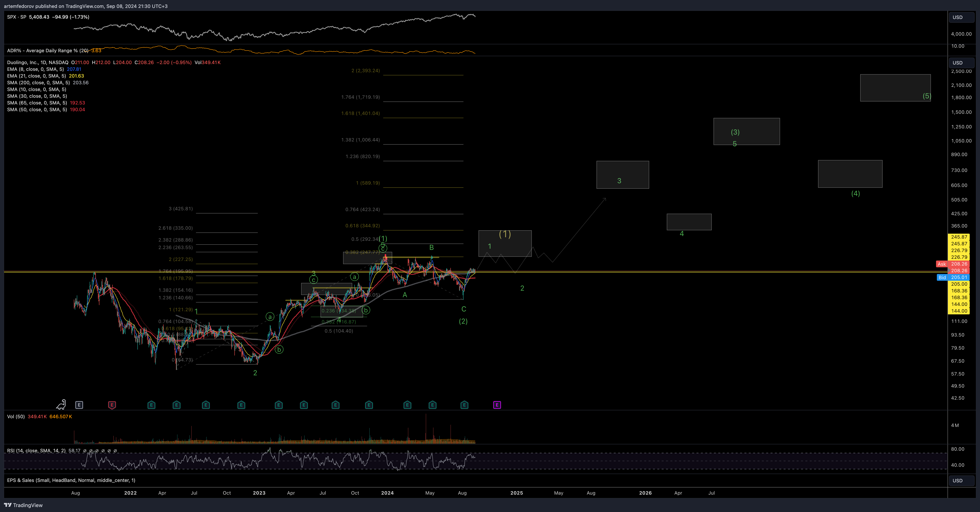Click the yellow (1) projection label
980x512 pixels.
(x=505, y=234)
